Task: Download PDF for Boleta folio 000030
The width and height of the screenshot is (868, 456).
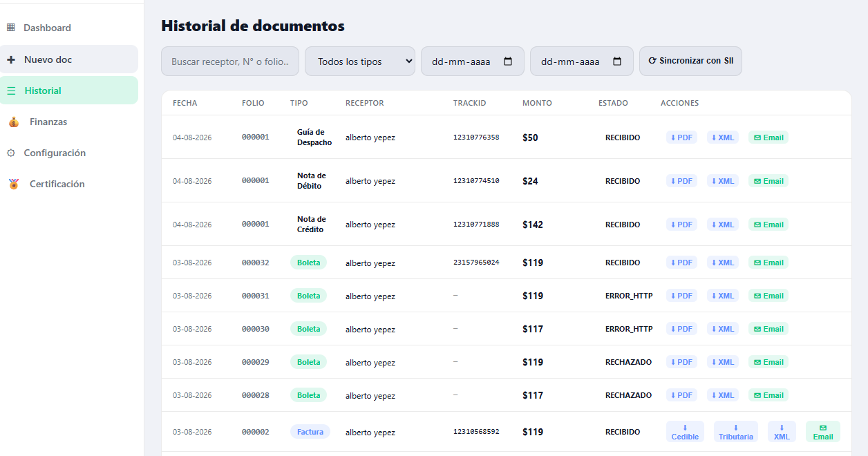Action: [x=681, y=329]
